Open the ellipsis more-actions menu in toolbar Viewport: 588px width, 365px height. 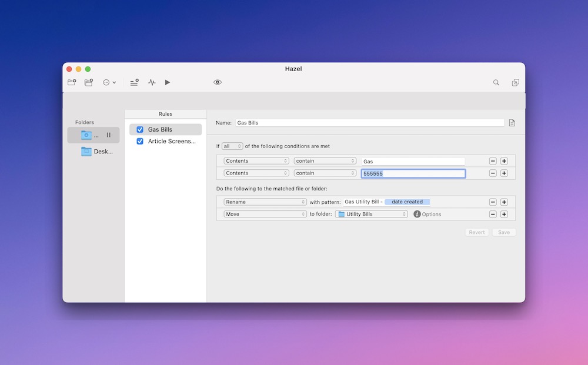click(x=109, y=82)
